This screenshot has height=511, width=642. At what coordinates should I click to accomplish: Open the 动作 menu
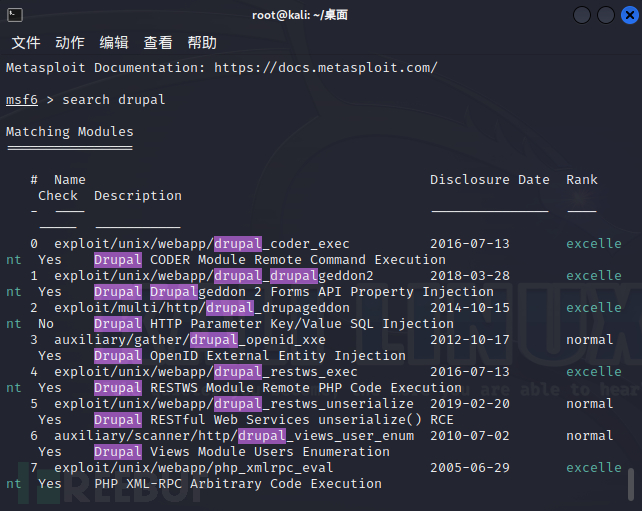point(70,42)
